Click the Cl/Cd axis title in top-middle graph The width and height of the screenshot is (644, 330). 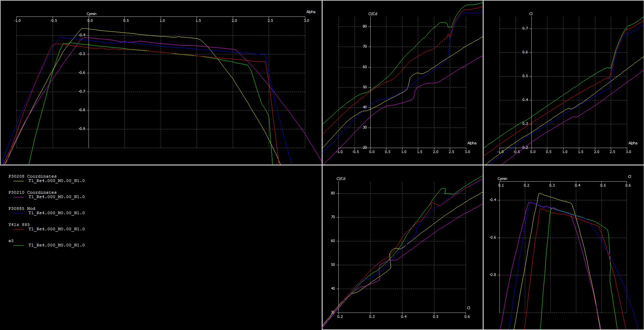pos(373,14)
